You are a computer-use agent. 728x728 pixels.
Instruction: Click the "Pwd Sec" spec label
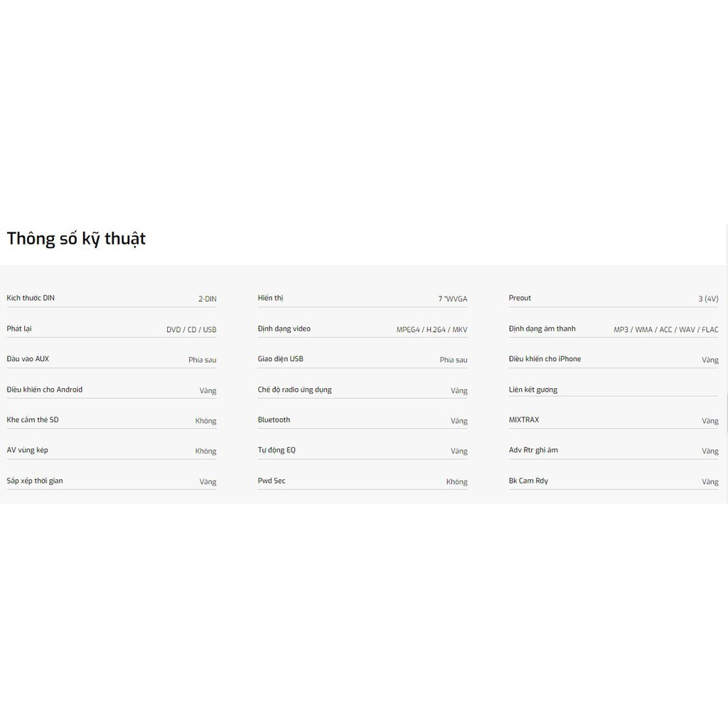point(272,481)
